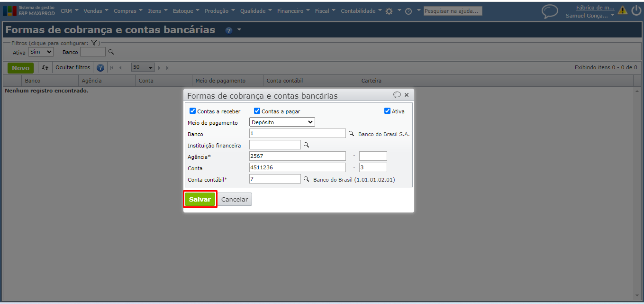Image resolution: width=644 pixels, height=304 pixels.
Task: Uncheck the Contas a receber checkbox
Action: point(192,111)
